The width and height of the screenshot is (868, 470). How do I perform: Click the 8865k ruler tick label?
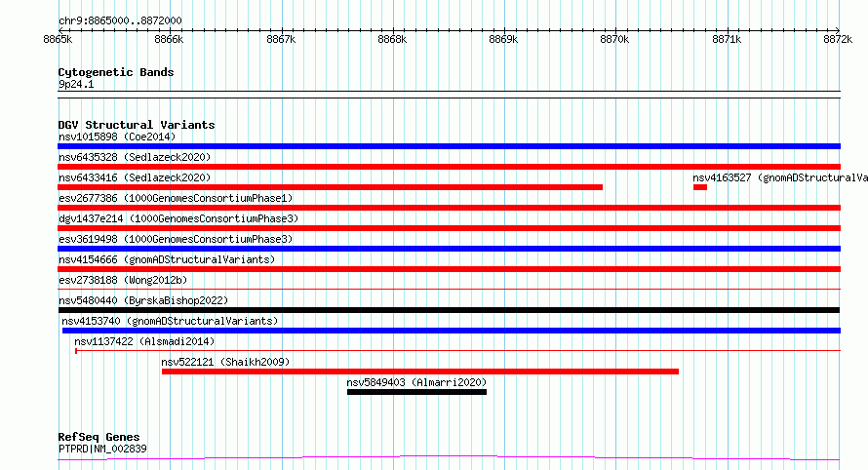pyautogui.click(x=58, y=39)
